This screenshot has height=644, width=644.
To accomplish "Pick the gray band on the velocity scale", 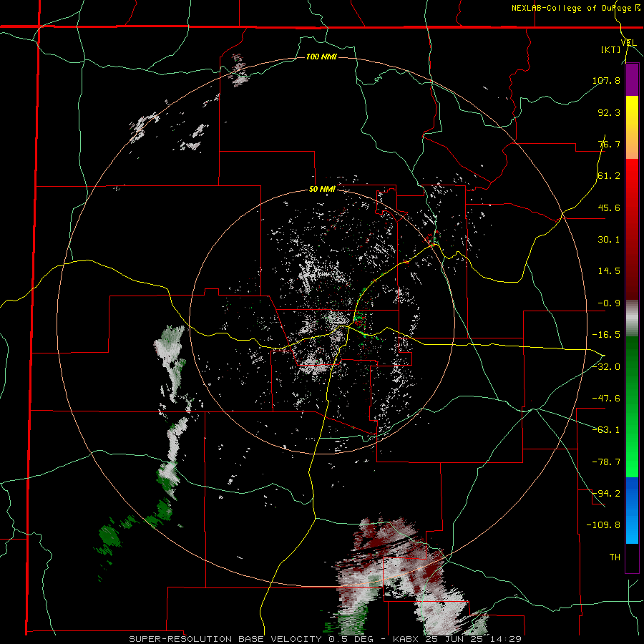I will click(632, 318).
